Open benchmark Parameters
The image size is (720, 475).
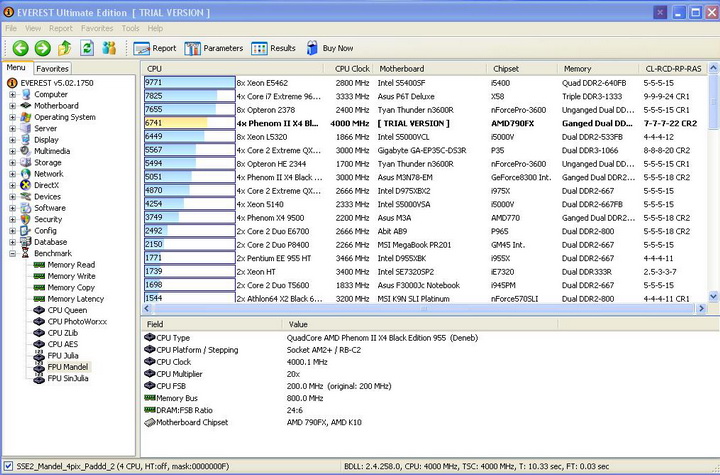(214, 48)
